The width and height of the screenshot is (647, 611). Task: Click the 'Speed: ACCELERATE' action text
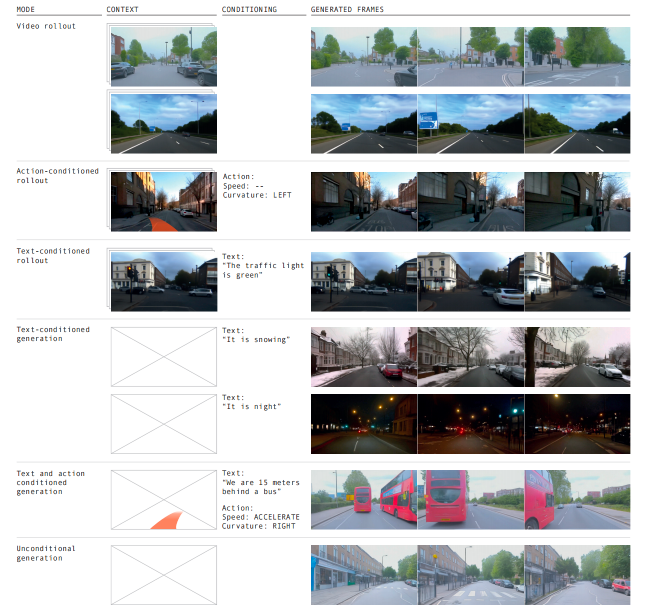point(261,517)
